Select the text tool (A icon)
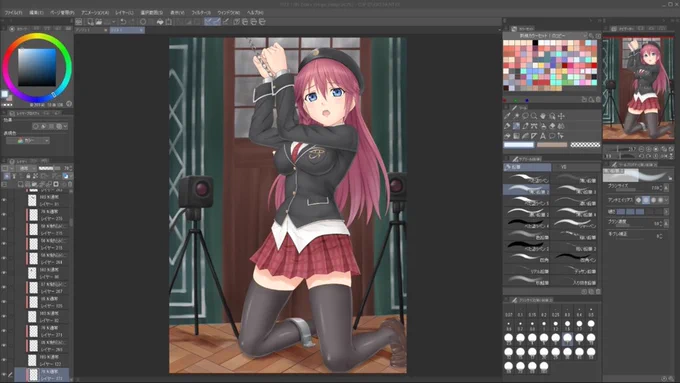The image size is (680, 383). tap(543, 136)
